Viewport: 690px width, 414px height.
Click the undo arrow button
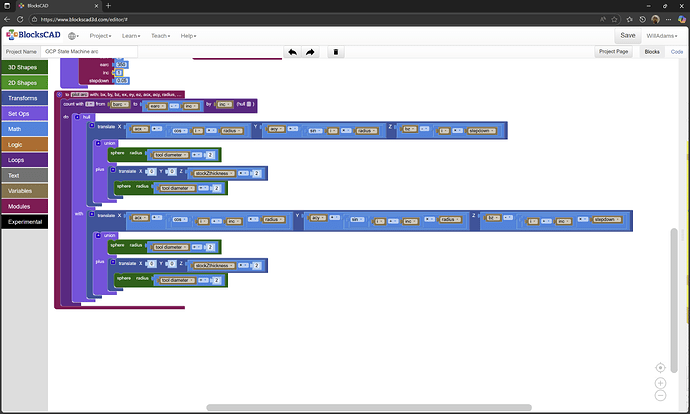292,51
